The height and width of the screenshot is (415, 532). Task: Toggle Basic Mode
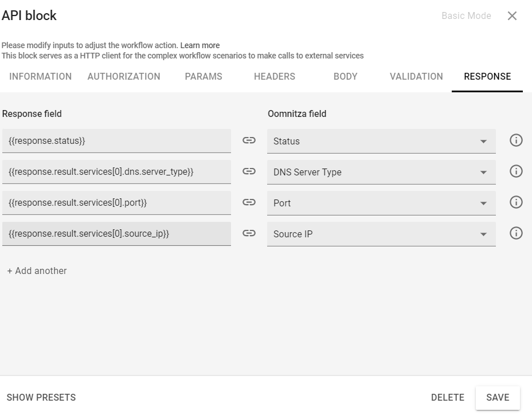pos(465,16)
